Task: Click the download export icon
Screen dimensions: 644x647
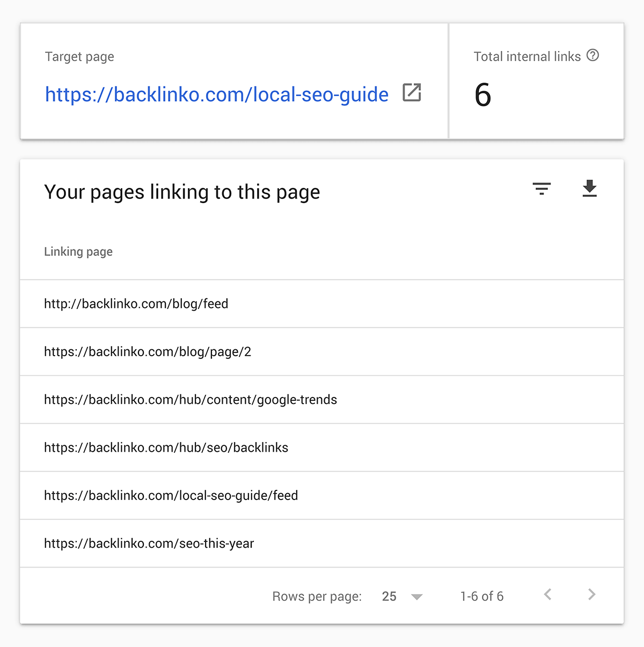Action: pyautogui.click(x=590, y=188)
